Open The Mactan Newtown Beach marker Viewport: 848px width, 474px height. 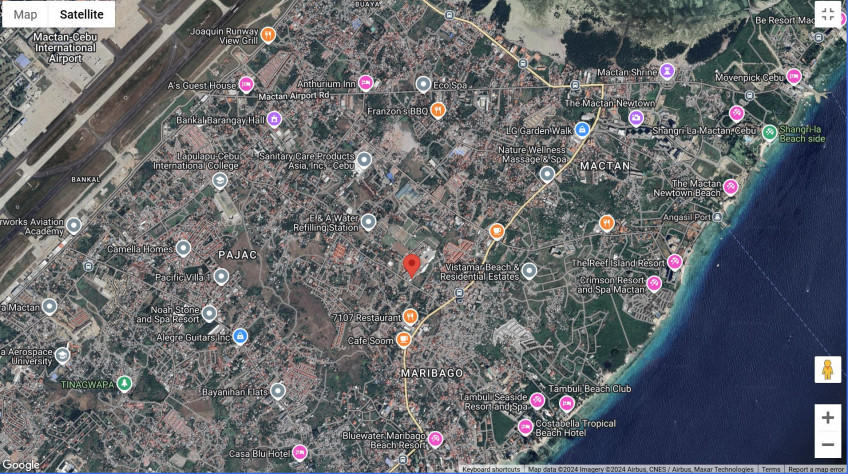(x=731, y=187)
